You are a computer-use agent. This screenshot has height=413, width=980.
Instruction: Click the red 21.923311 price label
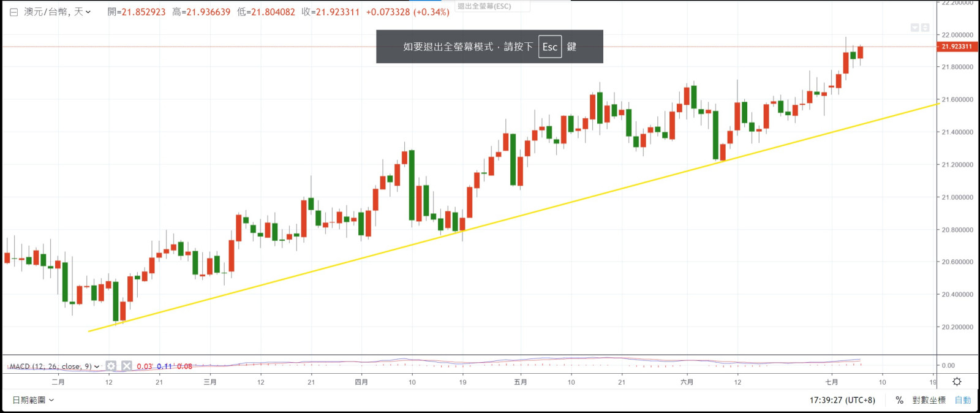tap(957, 47)
